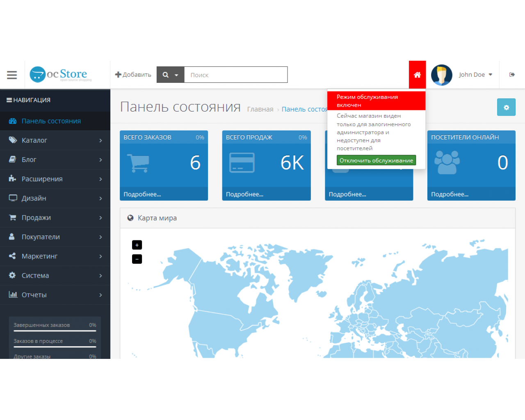Image resolution: width=525 pixels, height=420 pixels.
Task: Click the red home maintenance icon
Action: coord(417,75)
